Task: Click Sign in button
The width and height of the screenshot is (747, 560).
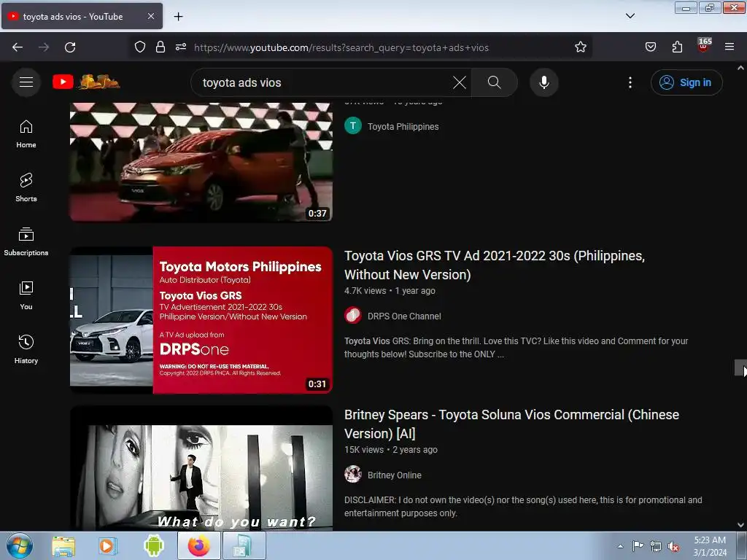Action: (686, 82)
